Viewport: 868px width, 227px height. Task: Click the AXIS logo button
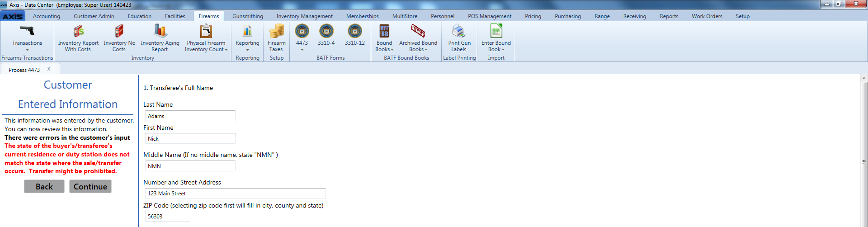[13, 16]
